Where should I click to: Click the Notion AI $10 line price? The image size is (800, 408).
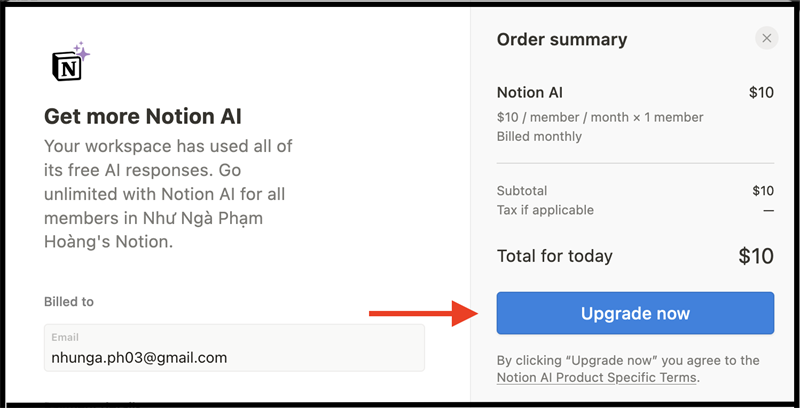[x=761, y=93]
